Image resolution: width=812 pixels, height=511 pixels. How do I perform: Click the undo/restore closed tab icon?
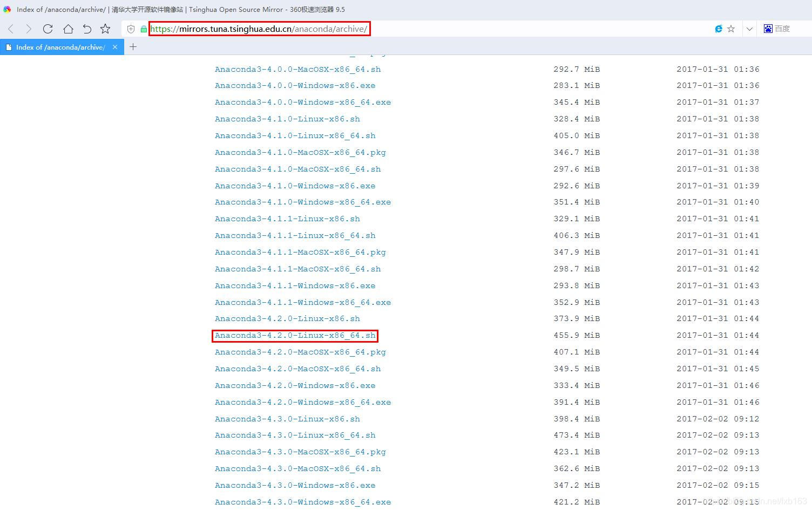(87, 29)
